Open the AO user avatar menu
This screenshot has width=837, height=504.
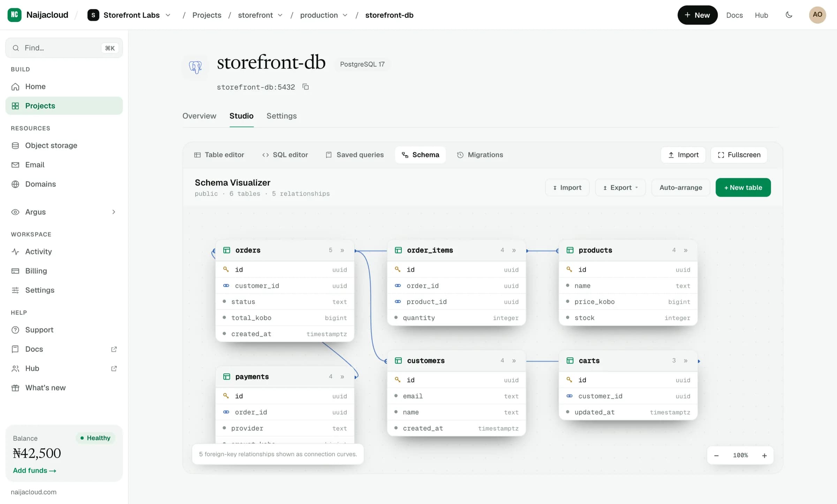[x=817, y=15]
